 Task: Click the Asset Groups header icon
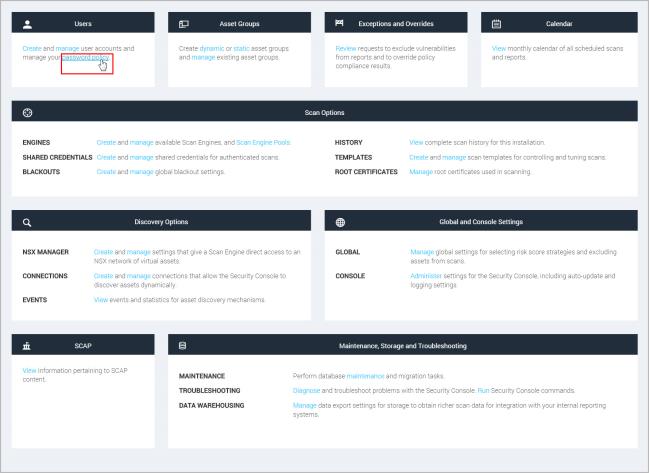tap(183, 23)
